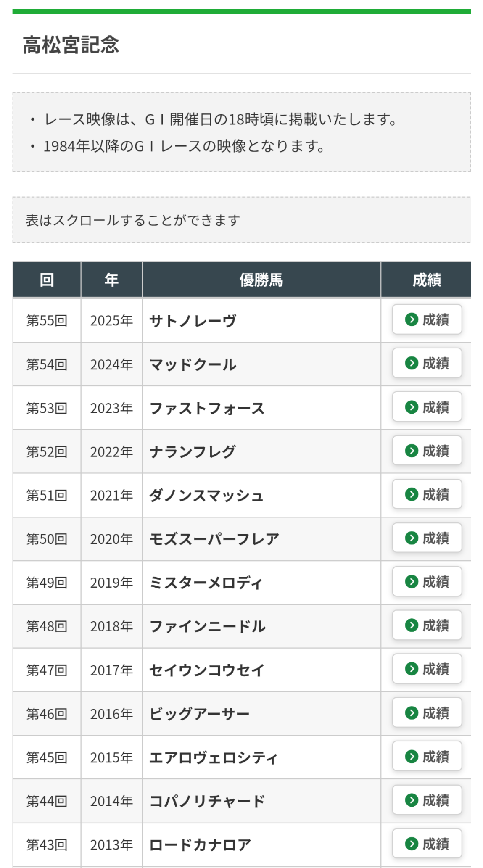Click the 第50回 row cell
Screen dimensions: 483x868
(x=47, y=539)
